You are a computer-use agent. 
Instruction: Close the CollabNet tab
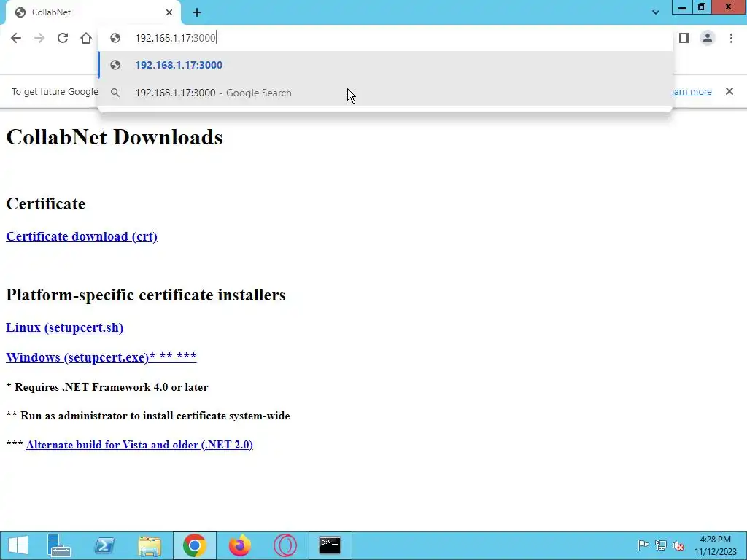169,12
